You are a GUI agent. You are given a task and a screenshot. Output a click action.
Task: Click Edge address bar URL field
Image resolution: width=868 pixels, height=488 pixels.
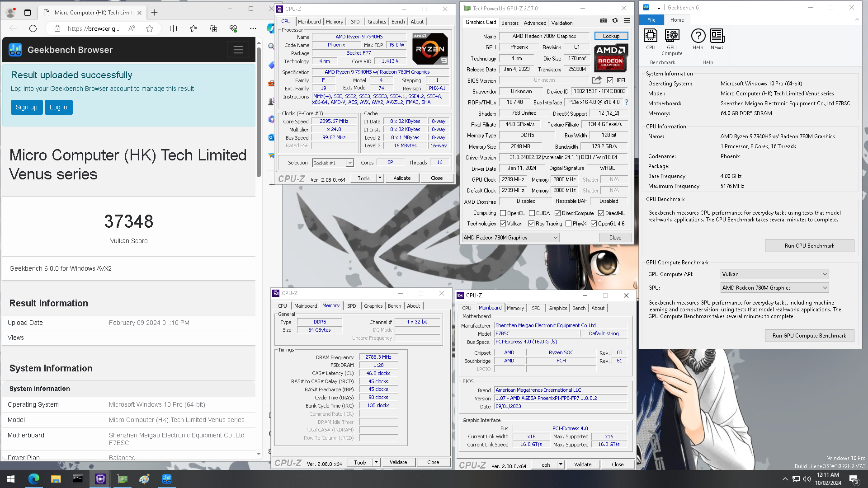point(94,28)
